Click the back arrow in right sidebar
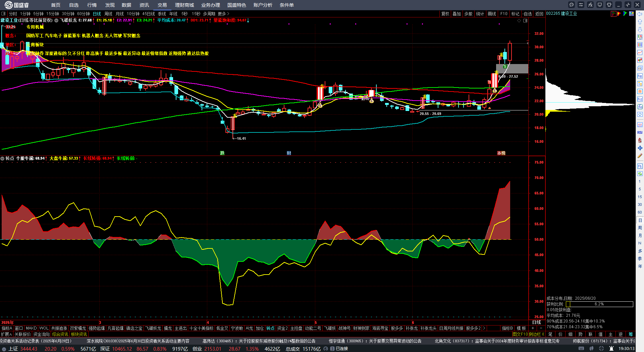The width and height of the screenshot is (644, 352). pyautogui.click(x=640, y=14)
